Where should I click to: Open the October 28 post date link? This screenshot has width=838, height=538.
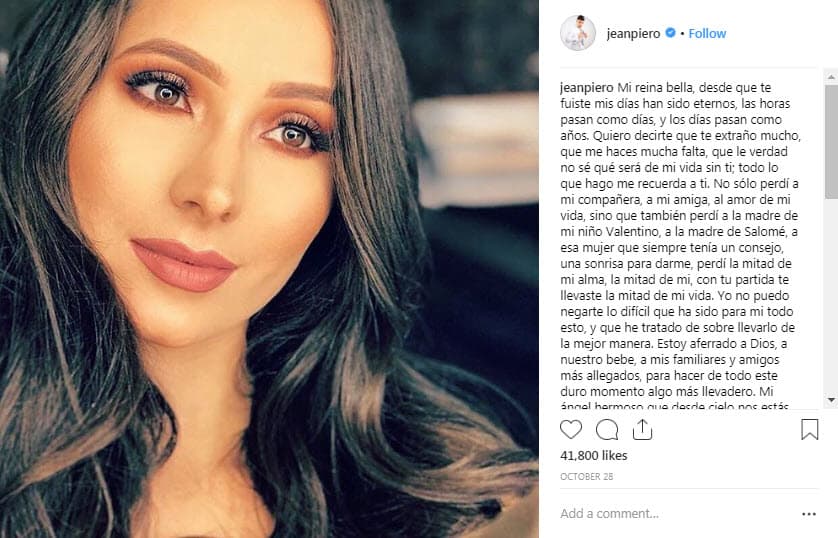(x=587, y=477)
